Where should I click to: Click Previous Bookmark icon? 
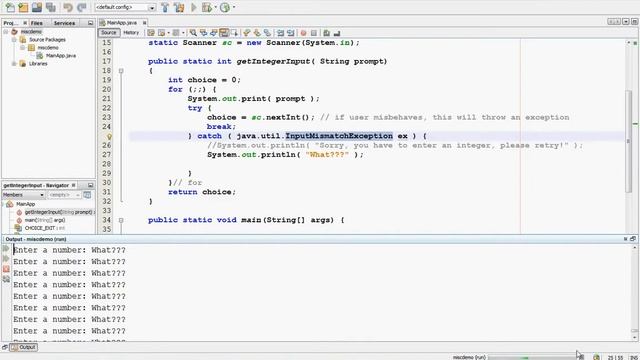tap(247, 33)
